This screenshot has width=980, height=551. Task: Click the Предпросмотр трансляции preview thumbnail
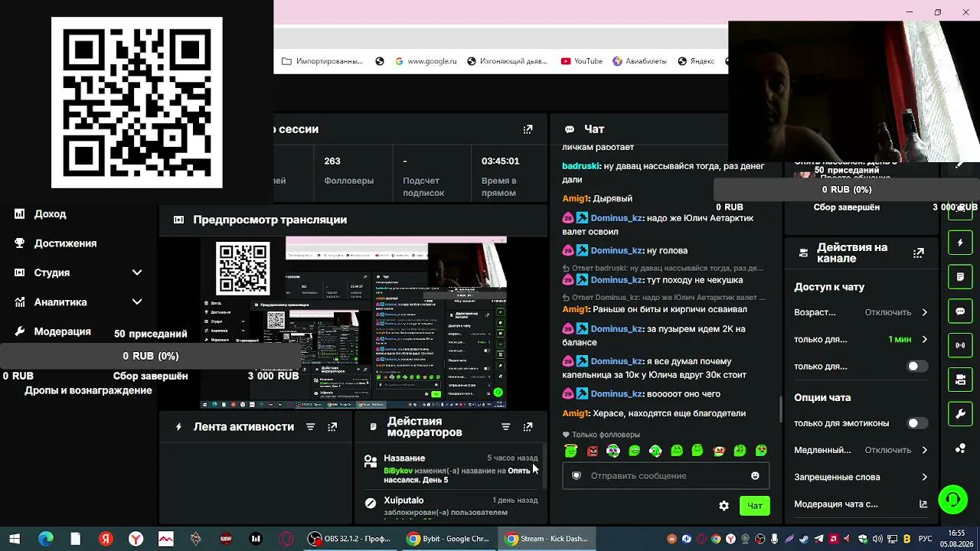tap(354, 322)
